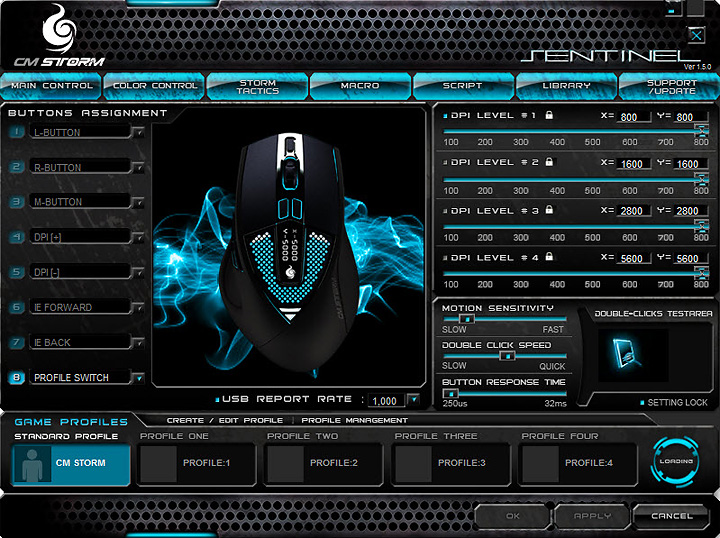Open Create / Edit Profile
This screenshot has width=720, height=538.
tap(225, 420)
